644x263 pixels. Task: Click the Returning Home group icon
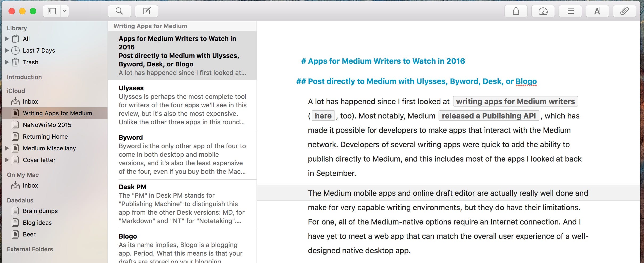point(15,137)
